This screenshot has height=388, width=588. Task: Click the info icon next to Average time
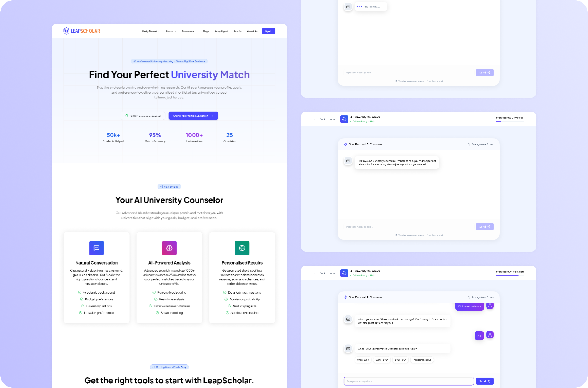click(x=469, y=297)
